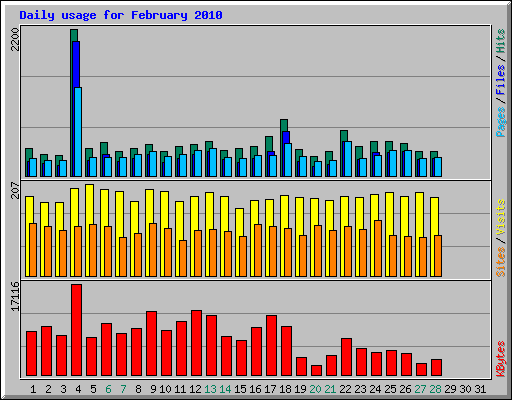Click the green day 13 axis label
Screen dimensions: 512x400
click(x=210, y=389)
